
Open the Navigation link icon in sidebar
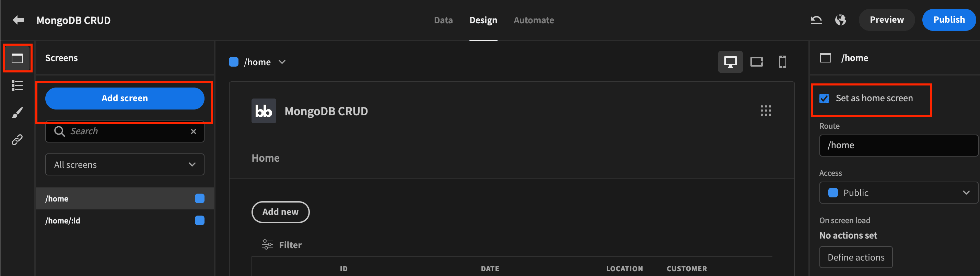point(17,140)
